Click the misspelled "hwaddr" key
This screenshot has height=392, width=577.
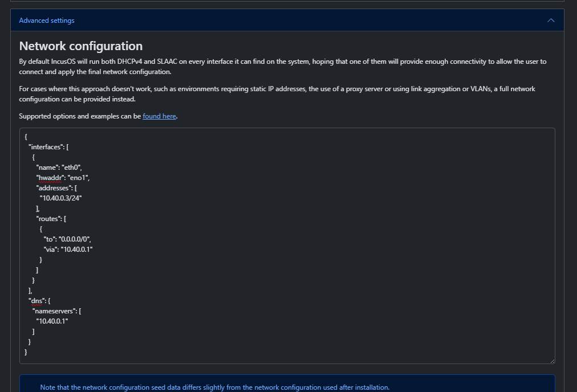50,178
